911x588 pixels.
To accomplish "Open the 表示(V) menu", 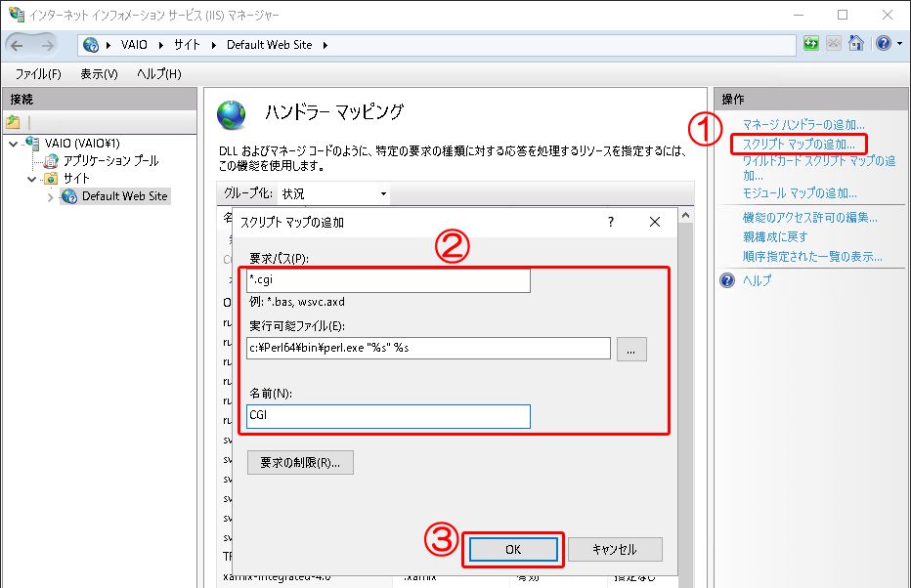I will tap(99, 74).
